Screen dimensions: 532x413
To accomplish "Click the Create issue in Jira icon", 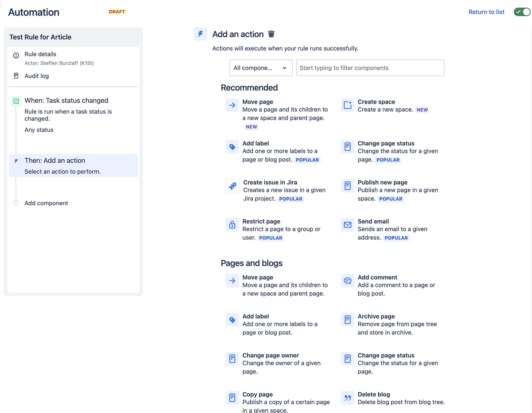I will [233, 186].
